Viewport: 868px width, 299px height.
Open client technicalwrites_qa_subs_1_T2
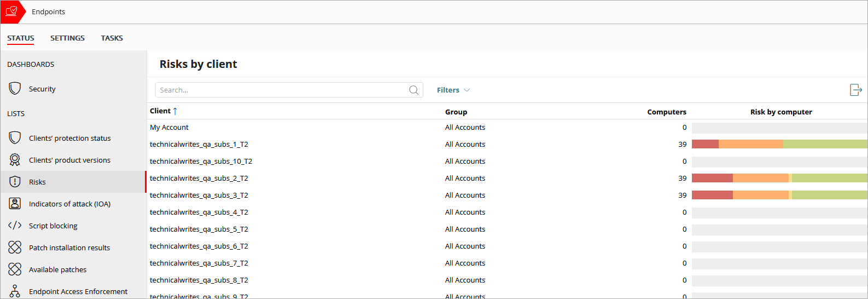[x=199, y=145]
